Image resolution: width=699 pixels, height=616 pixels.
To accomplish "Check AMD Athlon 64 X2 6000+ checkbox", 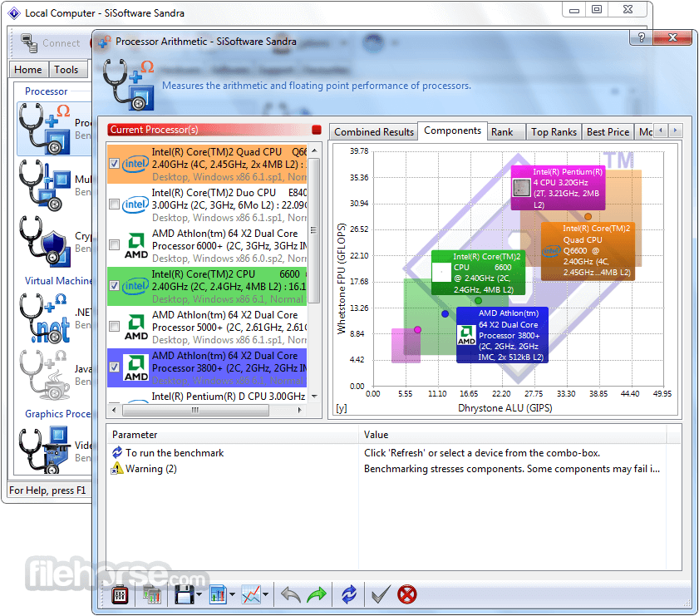I will [114, 245].
